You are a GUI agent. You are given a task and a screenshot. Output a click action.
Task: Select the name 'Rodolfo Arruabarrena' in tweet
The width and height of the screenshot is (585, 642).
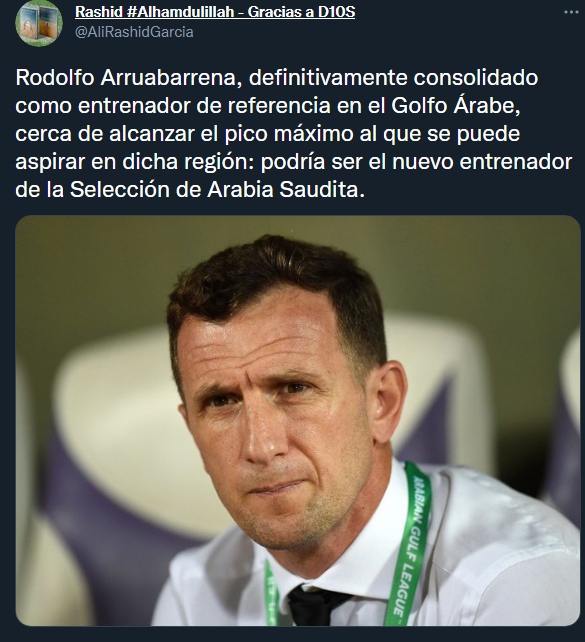128,78
